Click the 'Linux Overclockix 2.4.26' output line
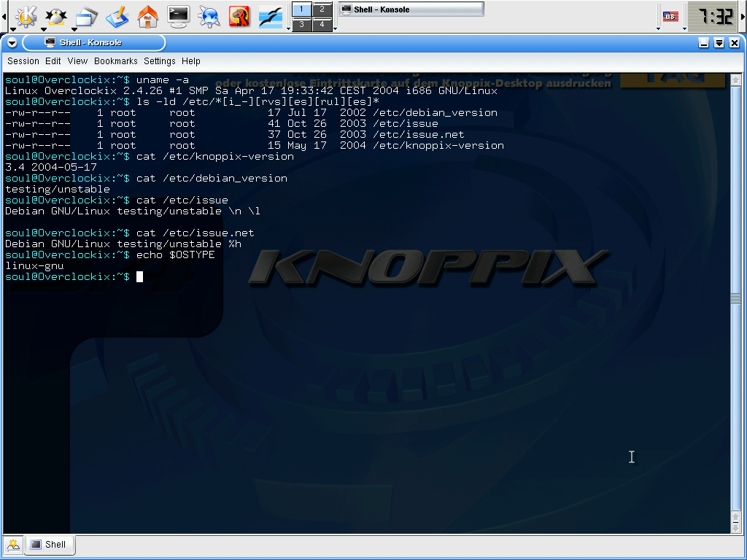Screen dimensions: 747x560 coord(251,90)
